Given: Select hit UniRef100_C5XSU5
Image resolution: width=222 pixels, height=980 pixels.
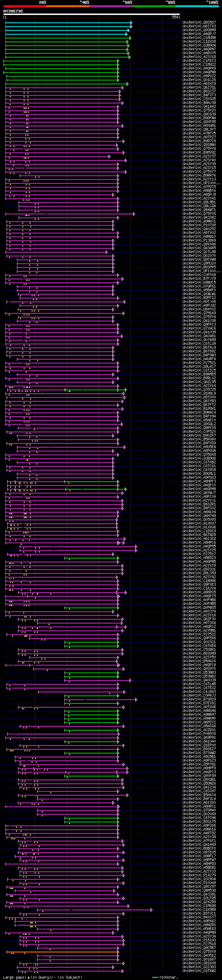Looking at the screenshot, I should (199, 99).
